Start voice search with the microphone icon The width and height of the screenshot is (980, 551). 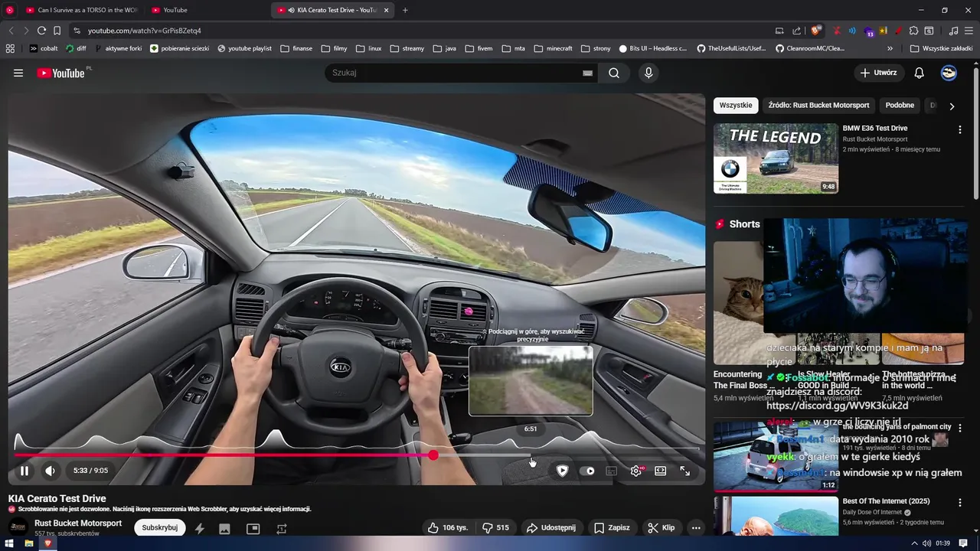click(648, 73)
